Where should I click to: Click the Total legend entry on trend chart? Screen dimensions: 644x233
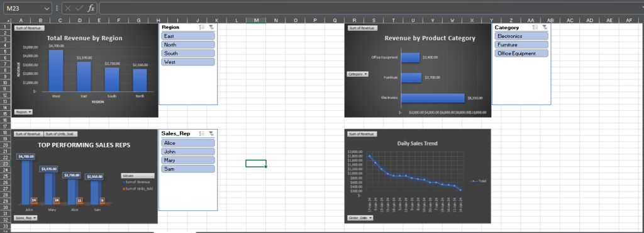coord(479,181)
